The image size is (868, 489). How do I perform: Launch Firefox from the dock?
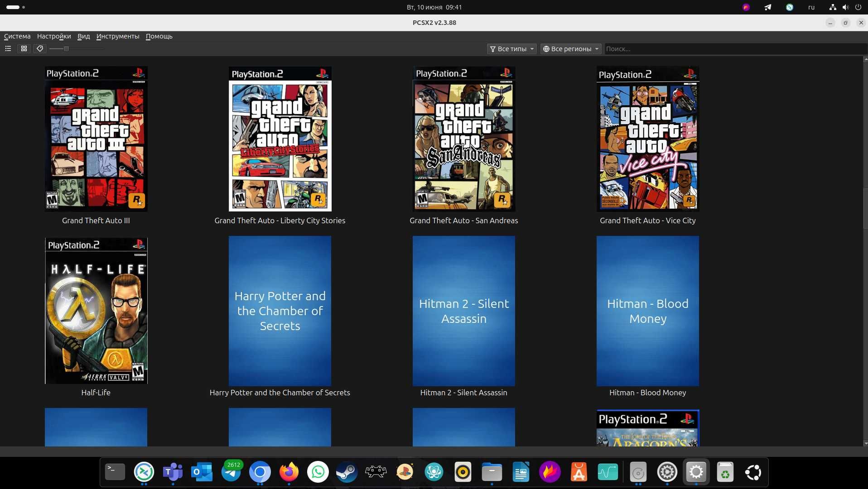(289, 472)
